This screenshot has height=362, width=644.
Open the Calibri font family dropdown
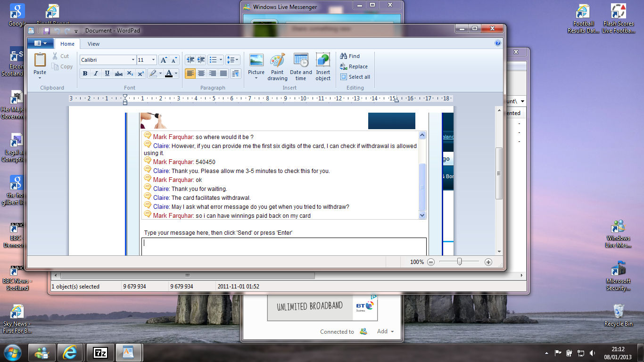click(133, 60)
